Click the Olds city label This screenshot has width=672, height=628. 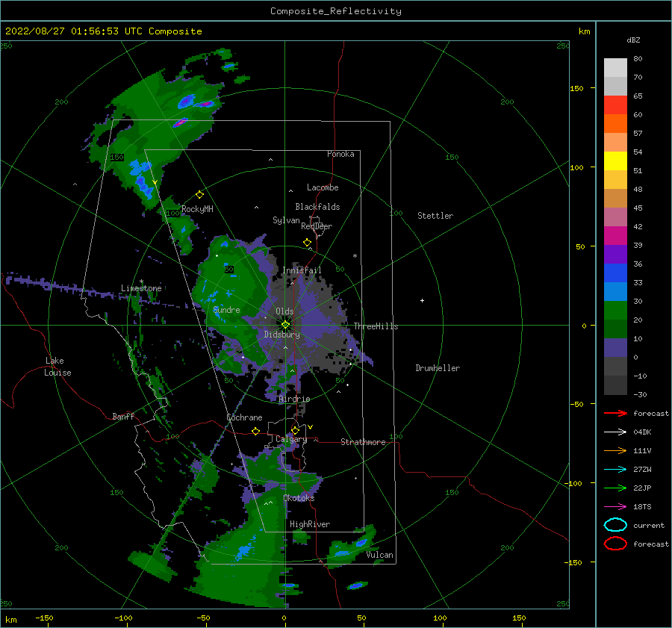click(x=284, y=311)
